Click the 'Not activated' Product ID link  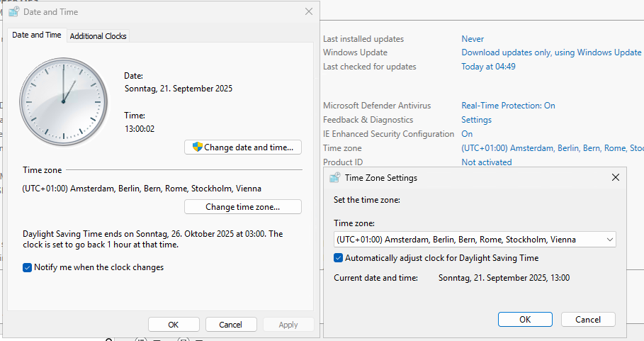point(486,162)
